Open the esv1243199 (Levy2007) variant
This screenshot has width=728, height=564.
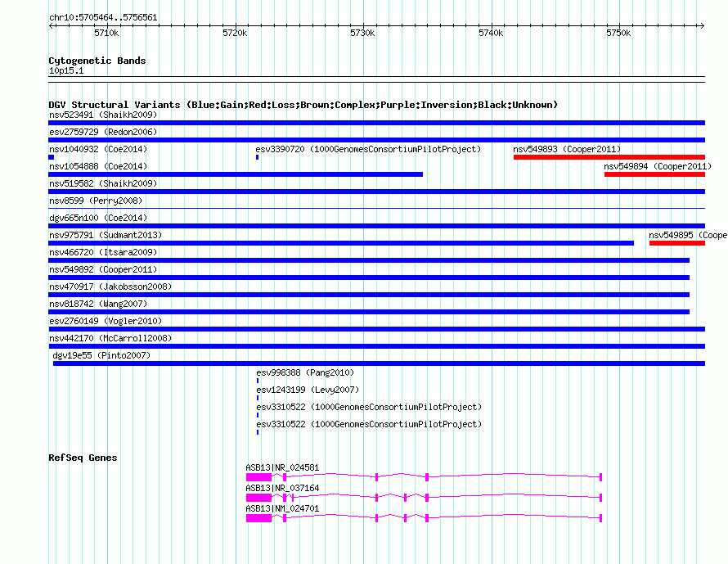pyautogui.click(x=308, y=390)
